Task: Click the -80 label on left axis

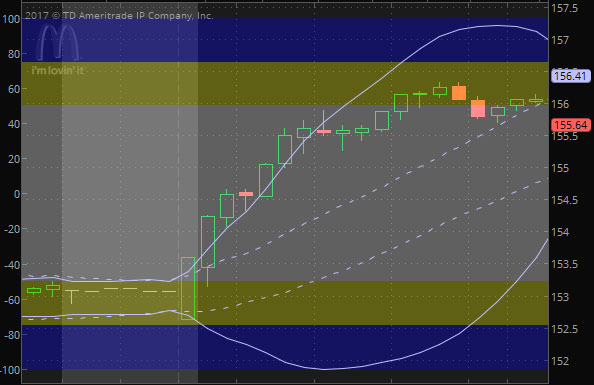Action: click(x=12, y=335)
